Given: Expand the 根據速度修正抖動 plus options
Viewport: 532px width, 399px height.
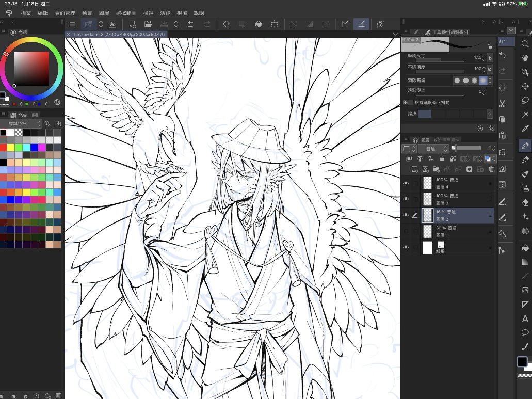Looking at the screenshot, I should tap(405, 103).
